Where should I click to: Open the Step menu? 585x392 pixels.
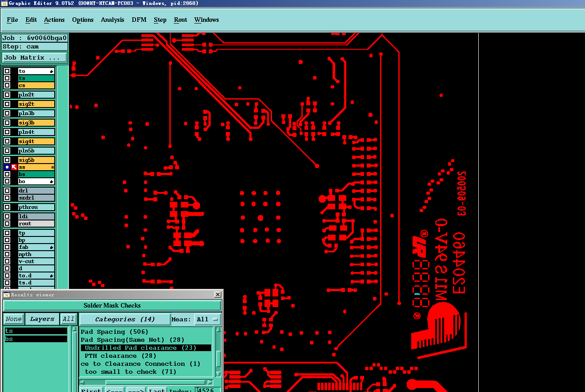(160, 20)
